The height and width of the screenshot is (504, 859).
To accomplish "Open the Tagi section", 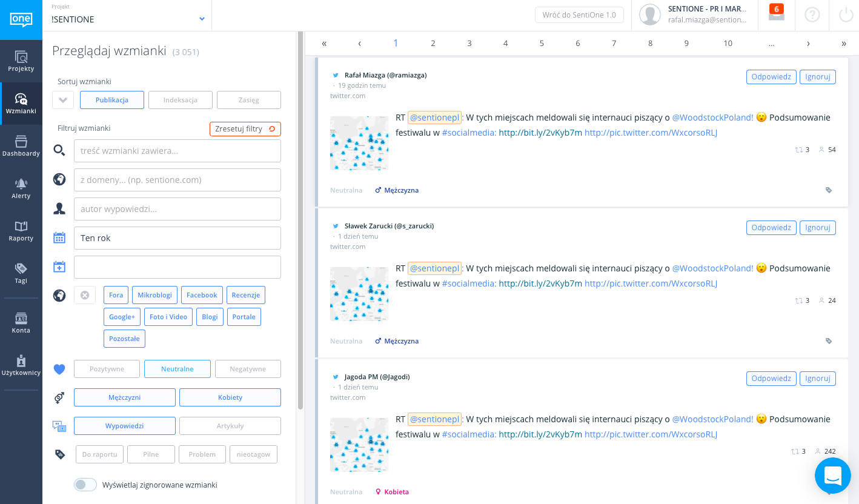I will [x=21, y=273].
